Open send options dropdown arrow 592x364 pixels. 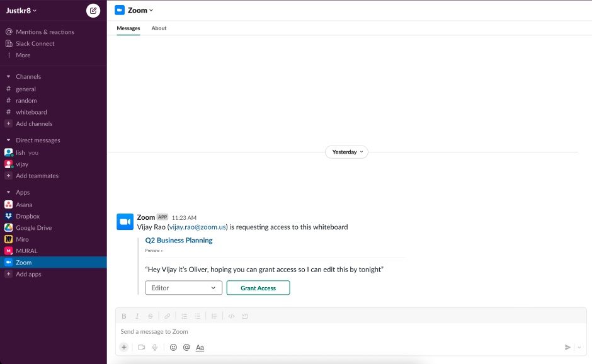pyautogui.click(x=579, y=348)
